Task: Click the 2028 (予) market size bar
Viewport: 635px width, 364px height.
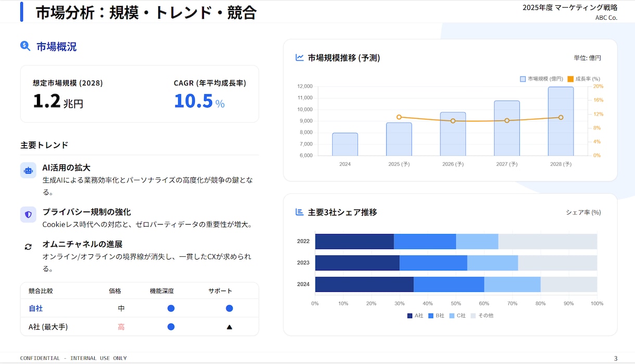Action: (x=561, y=121)
